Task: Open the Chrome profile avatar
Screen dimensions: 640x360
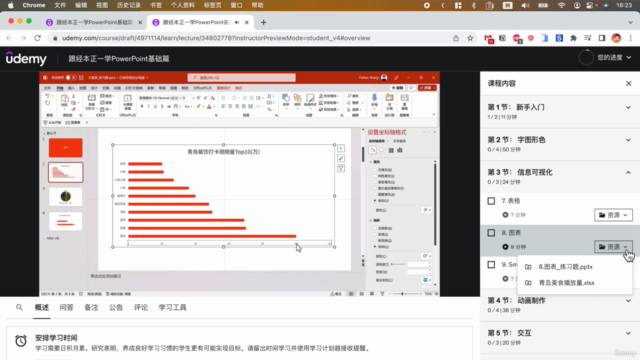Action: coord(616,38)
